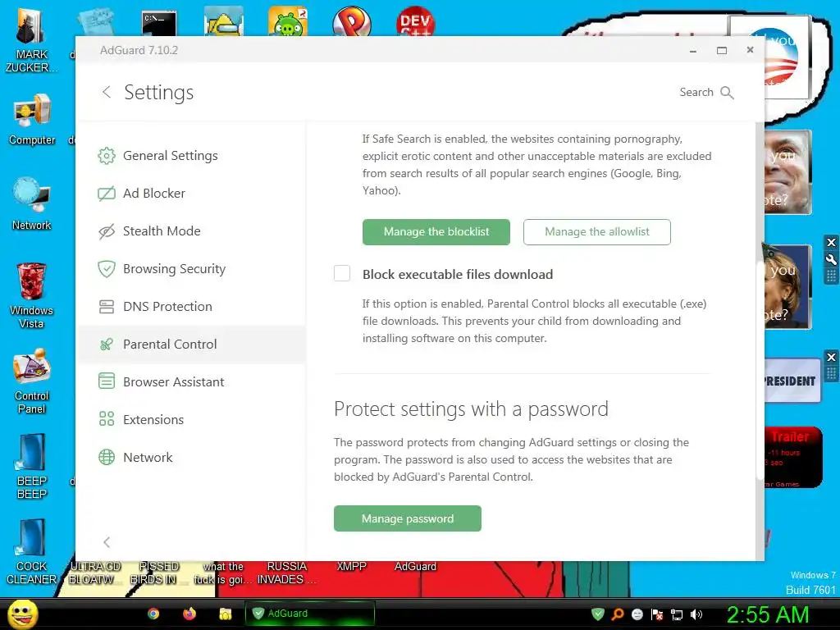Click the Action Center flag tray icon
Viewport: 840px width, 630px height.
pyautogui.click(x=657, y=614)
